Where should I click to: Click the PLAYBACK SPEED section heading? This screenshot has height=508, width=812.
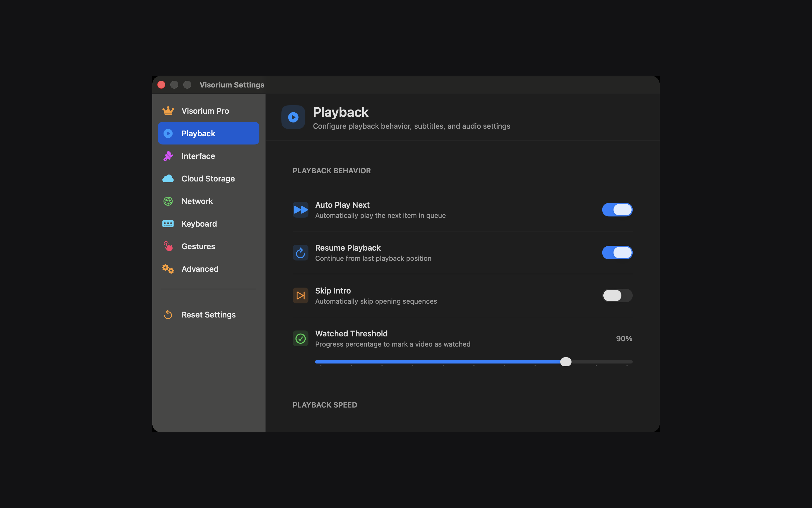pyautogui.click(x=325, y=405)
